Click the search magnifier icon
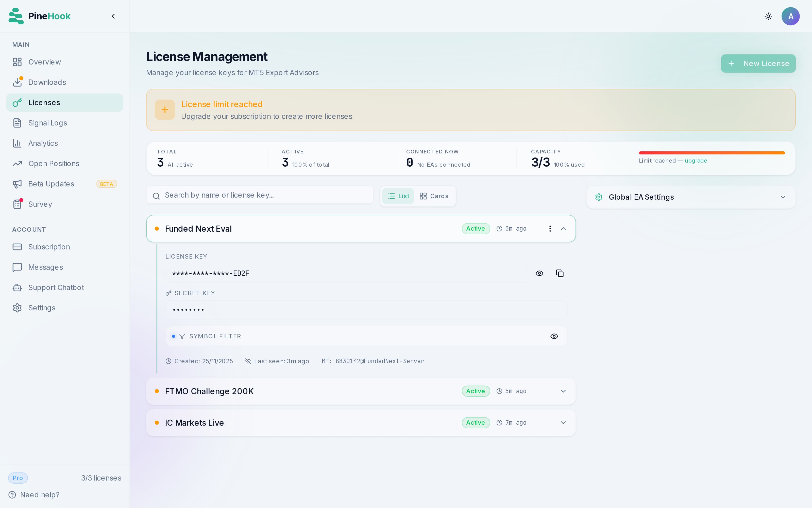Image resolution: width=812 pixels, height=508 pixels. 156,196
